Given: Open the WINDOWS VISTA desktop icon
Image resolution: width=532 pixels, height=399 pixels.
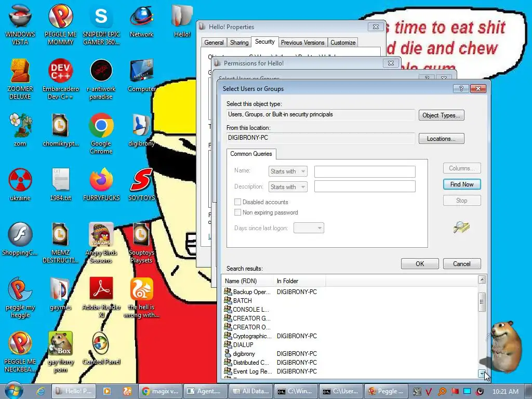Looking at the screenshot, I should [x=20, y=24].
